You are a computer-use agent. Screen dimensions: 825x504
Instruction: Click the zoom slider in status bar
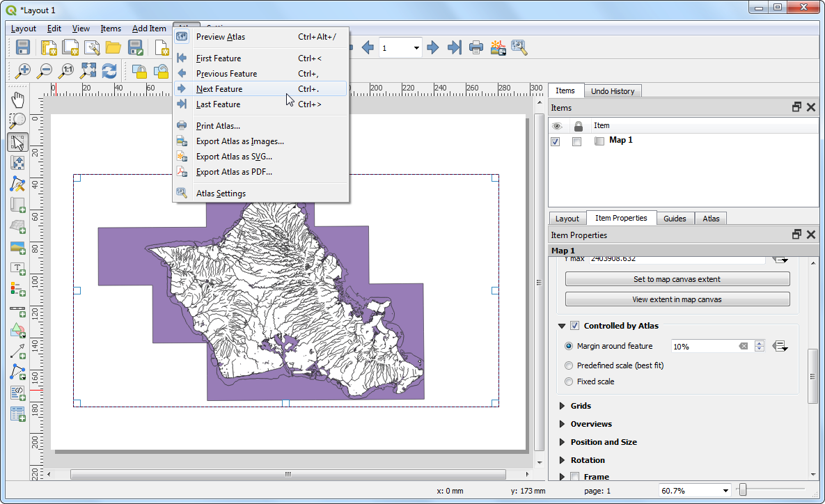743,491
